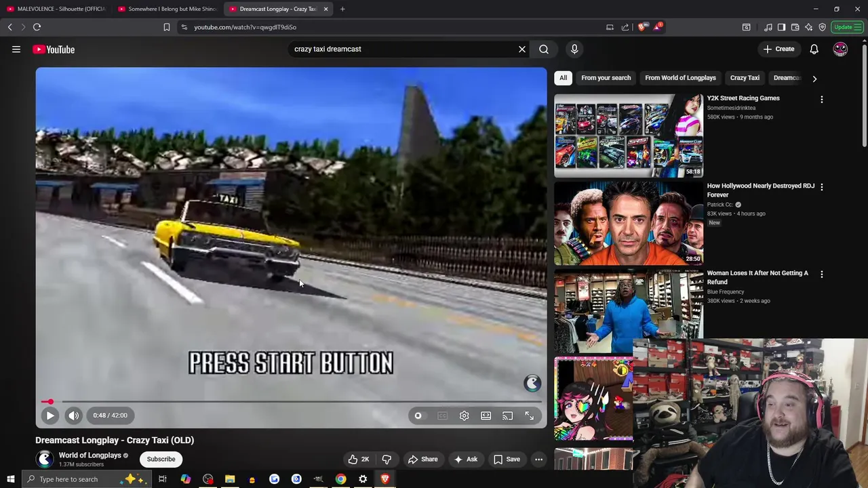Cast video to a TV
This screenshot has height=488, width=868.
point(507,415)
